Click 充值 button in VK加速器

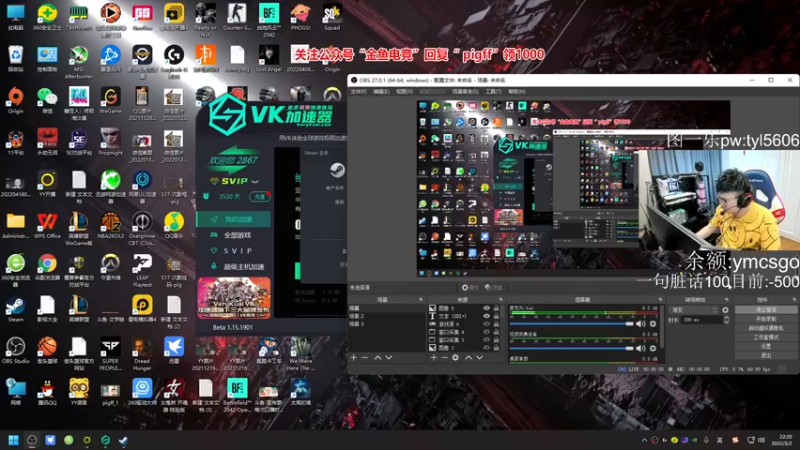(260, 196)
